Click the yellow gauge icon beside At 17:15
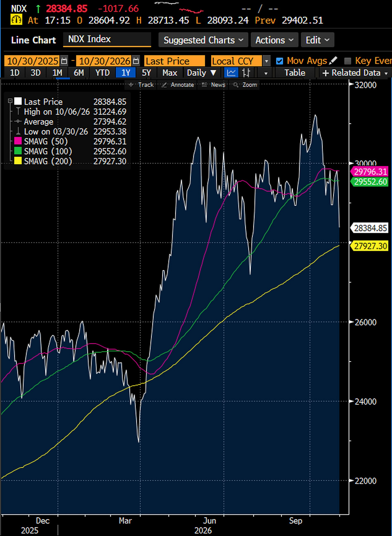Viewport: 392px width, 536px height. point(16,20)
